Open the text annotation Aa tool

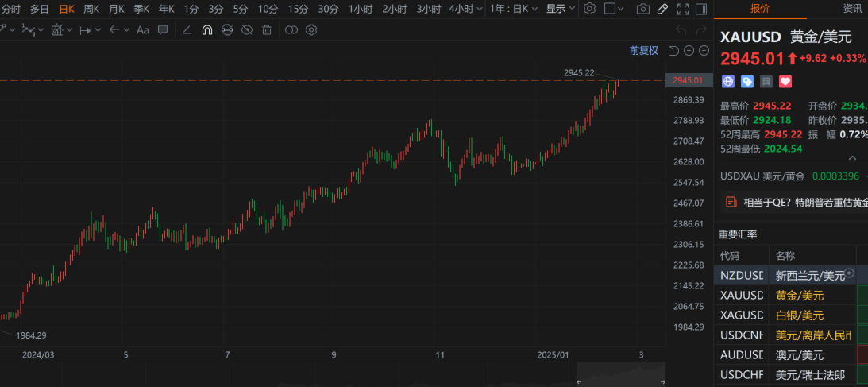pyautogui.click(x=142, y=30)
